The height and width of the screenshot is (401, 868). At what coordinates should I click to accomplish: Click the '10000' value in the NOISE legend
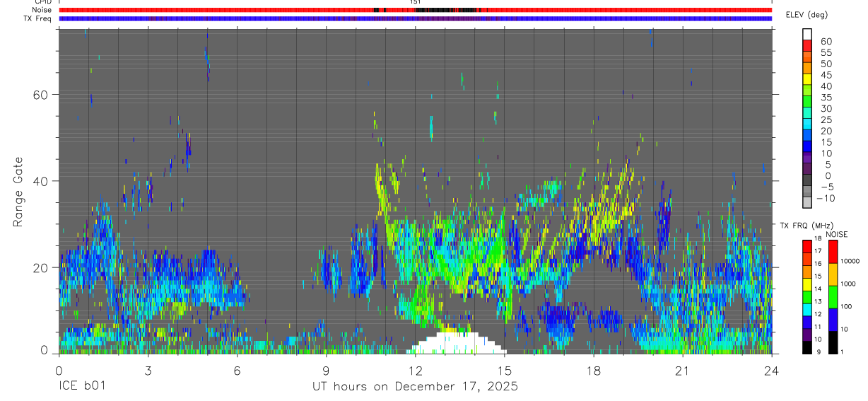coord(850,261)
